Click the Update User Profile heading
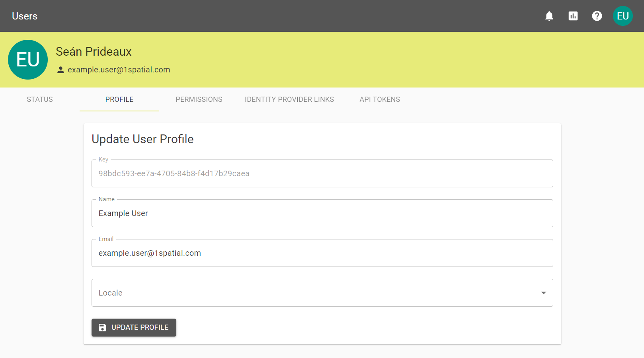 pyautogui.click(x=142, y=139)
